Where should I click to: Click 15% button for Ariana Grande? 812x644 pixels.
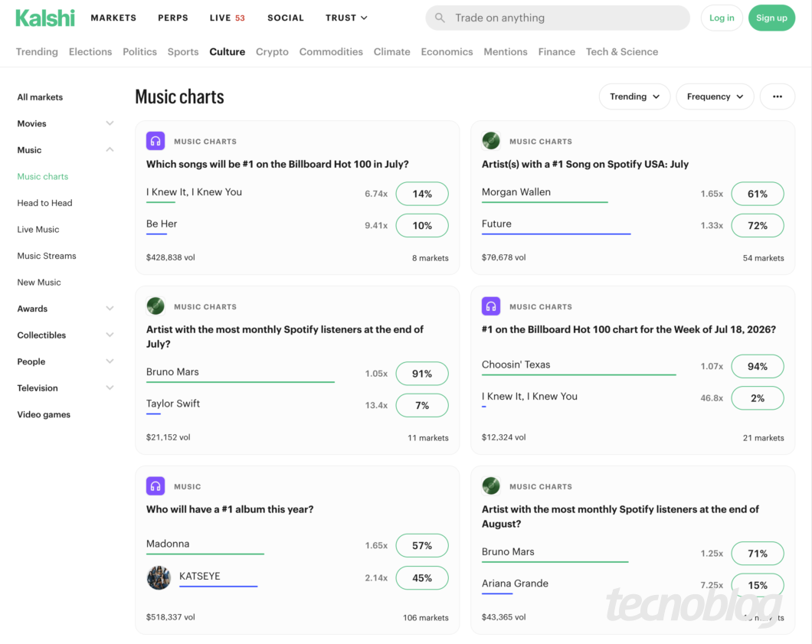pos(757,585)
